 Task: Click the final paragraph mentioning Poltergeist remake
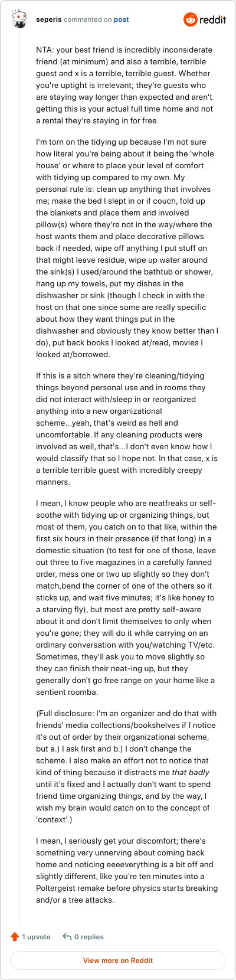pos(127,870)
